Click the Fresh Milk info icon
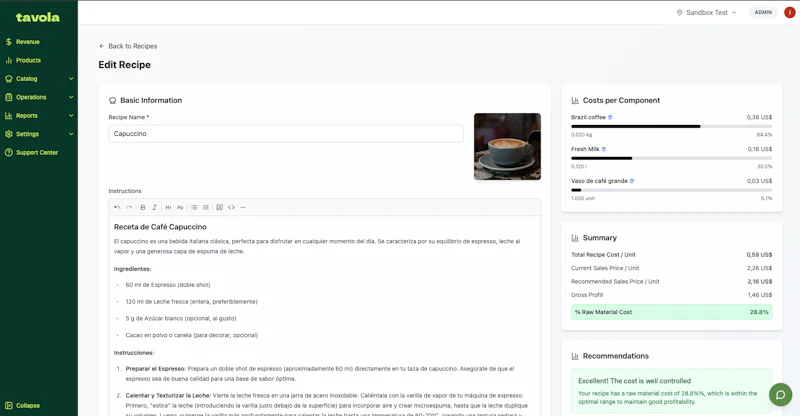This screenshot has height=416, width=800. coord(604,149)
